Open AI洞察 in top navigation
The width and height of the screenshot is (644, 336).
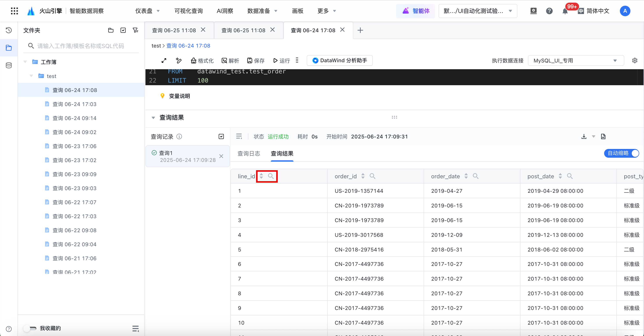[225, 11]
